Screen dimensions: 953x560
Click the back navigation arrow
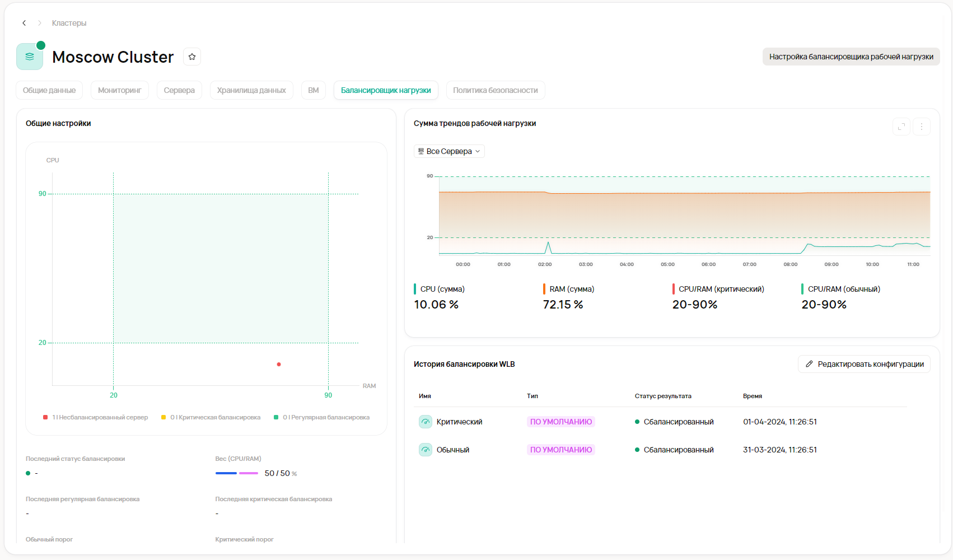pos(24,23)
